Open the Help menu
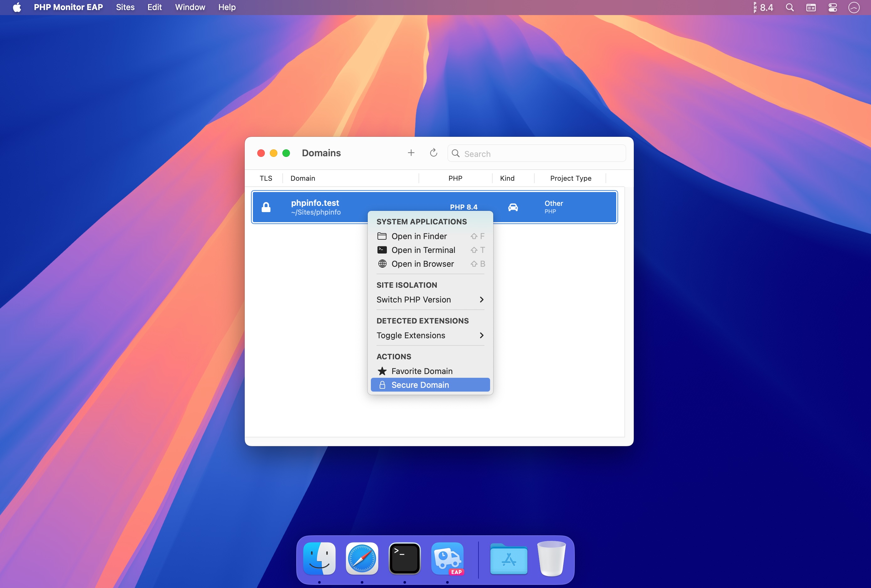This screenshot has height=588, width=871. [227, 8]
